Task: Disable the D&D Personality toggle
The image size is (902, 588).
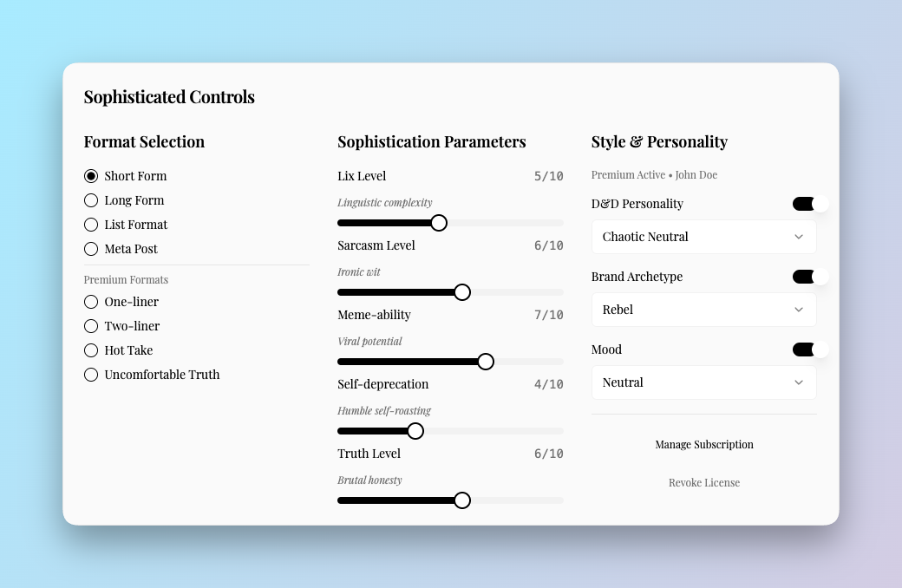Action: (810, 204)
